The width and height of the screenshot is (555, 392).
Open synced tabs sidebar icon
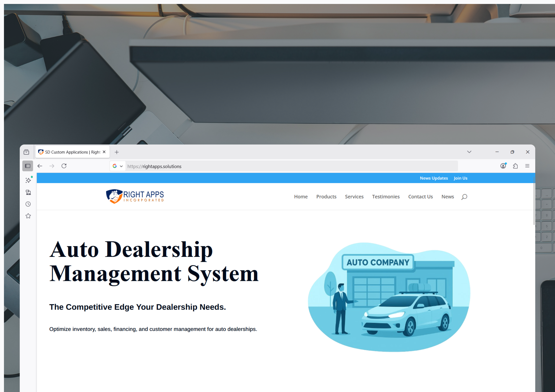(28, 192)
